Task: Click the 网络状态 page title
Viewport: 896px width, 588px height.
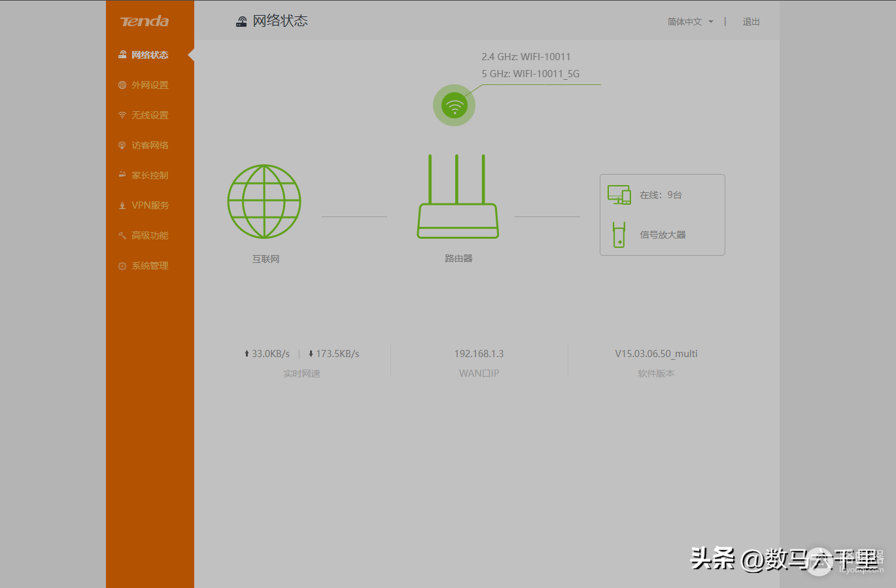Action: click(x=280, y=21)
